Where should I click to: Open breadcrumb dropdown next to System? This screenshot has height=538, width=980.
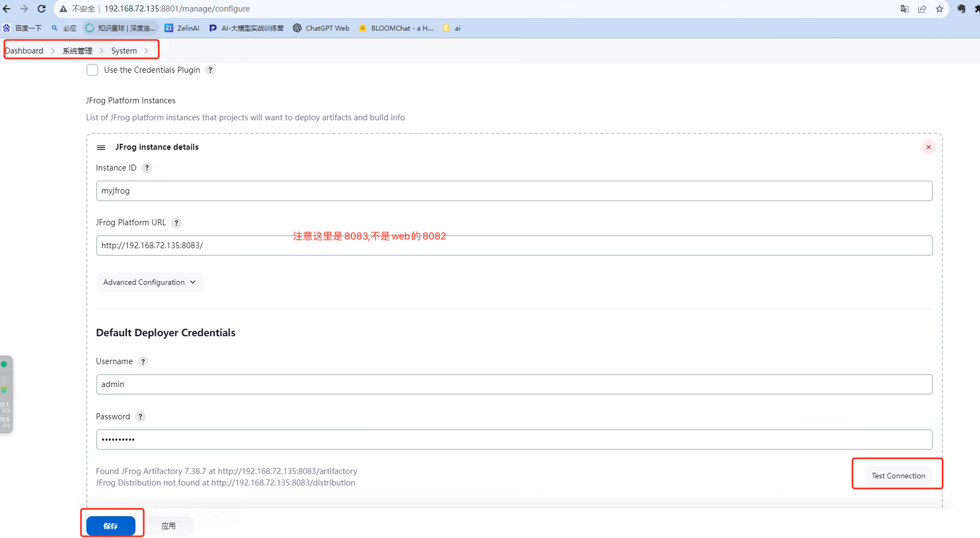click(x=146, y=50)
